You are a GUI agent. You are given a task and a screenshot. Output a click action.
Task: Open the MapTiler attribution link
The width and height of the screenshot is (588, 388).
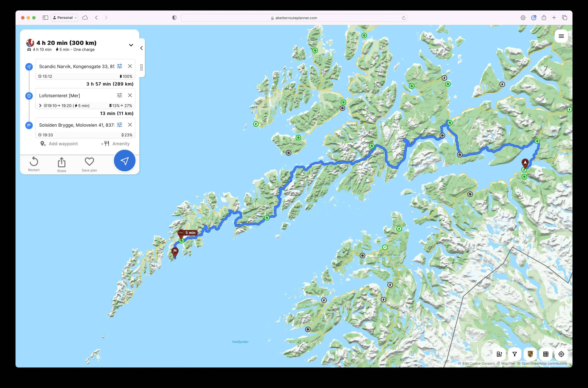pyautogui.click(x=508, y=364)
